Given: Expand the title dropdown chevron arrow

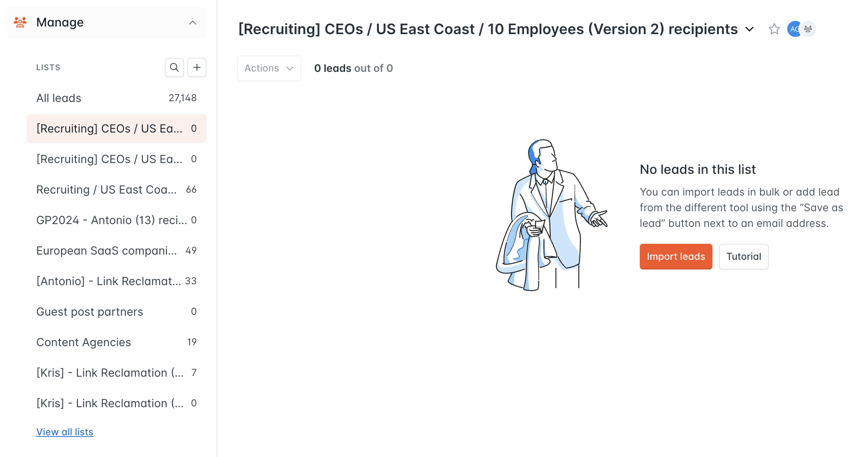Looking at the screenshot, I should (x=749, y=29).
